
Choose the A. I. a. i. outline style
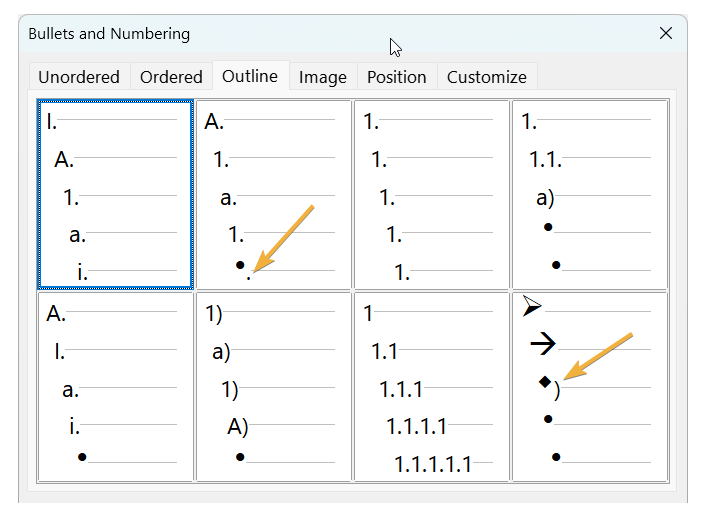click(x=115, y=387)
